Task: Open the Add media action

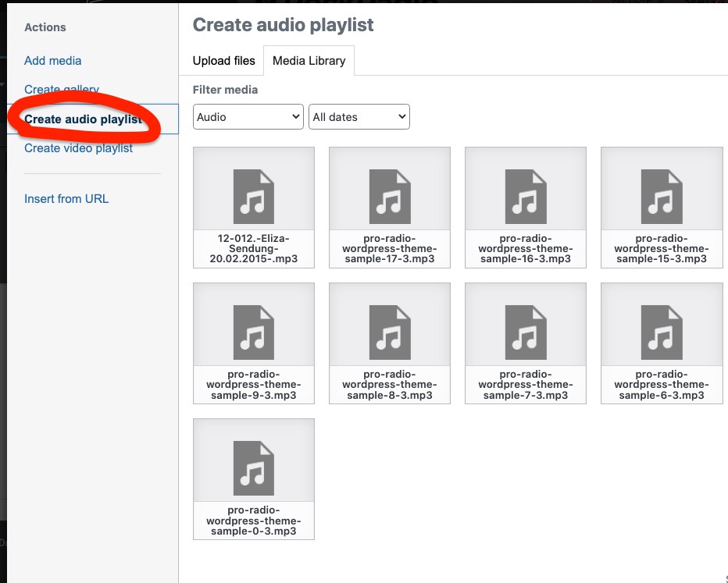Action: (x=52, y=61)
